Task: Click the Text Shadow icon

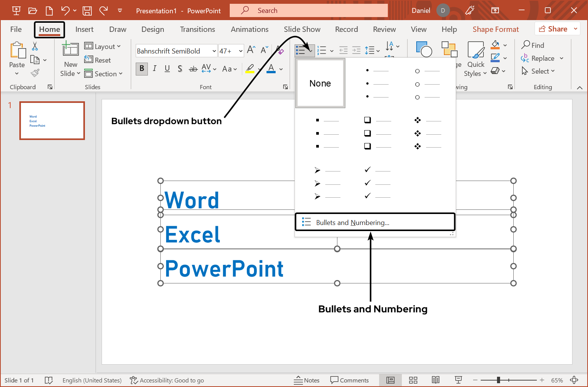Action: (x=180, y=69)
